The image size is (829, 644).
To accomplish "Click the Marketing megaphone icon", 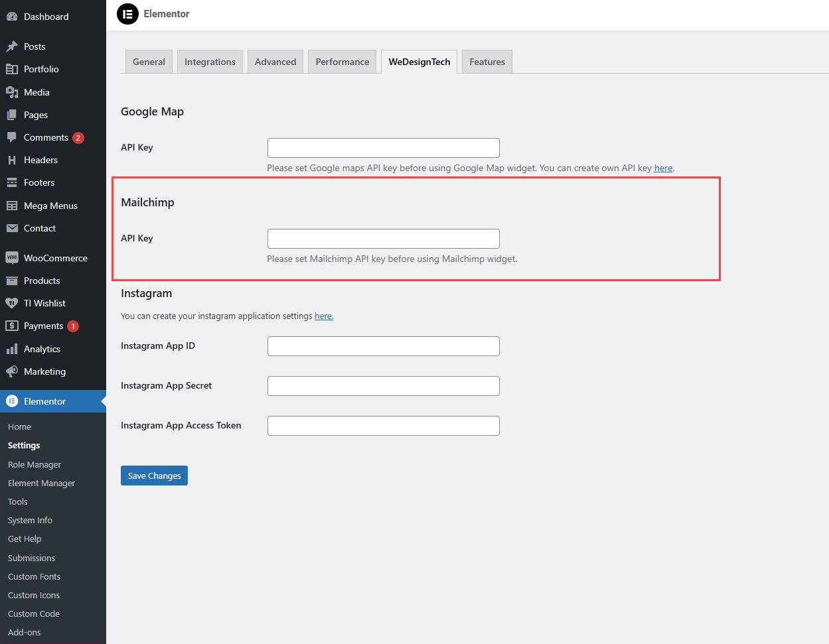I will (12, 371).
